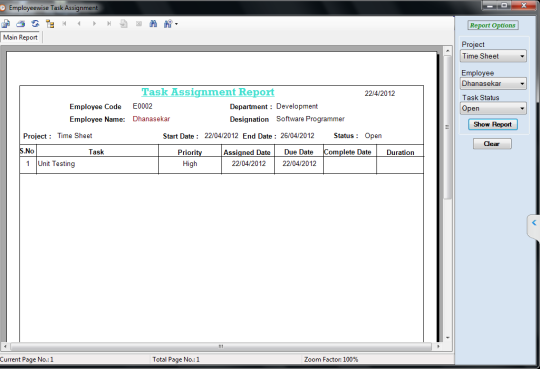Click the Due Date column header
This screenshot has width=540, height=369.
[299, 152]
